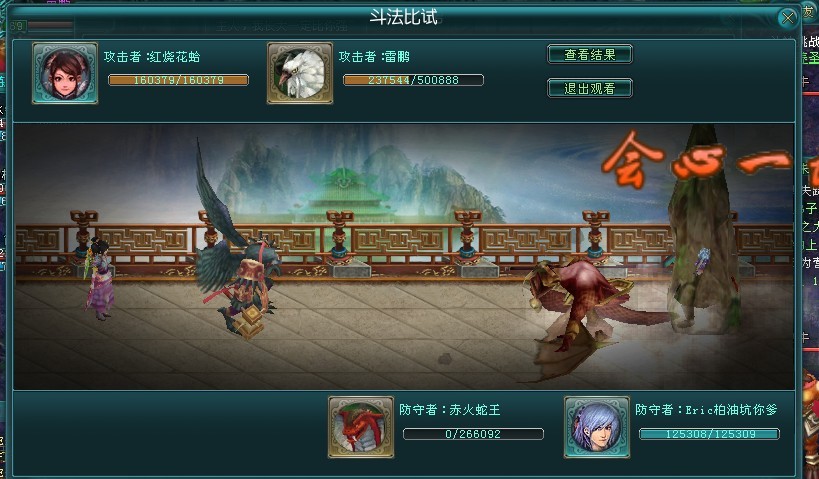Click the 红烧花蛤 attacker portrait

click(65, 73)
